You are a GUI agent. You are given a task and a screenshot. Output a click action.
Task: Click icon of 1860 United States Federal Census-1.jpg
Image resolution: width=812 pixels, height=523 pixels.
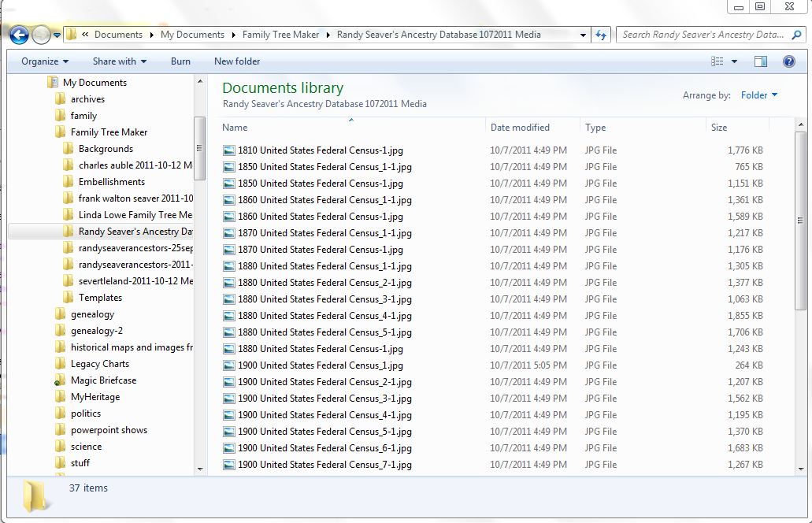click(x=228, y=217)
